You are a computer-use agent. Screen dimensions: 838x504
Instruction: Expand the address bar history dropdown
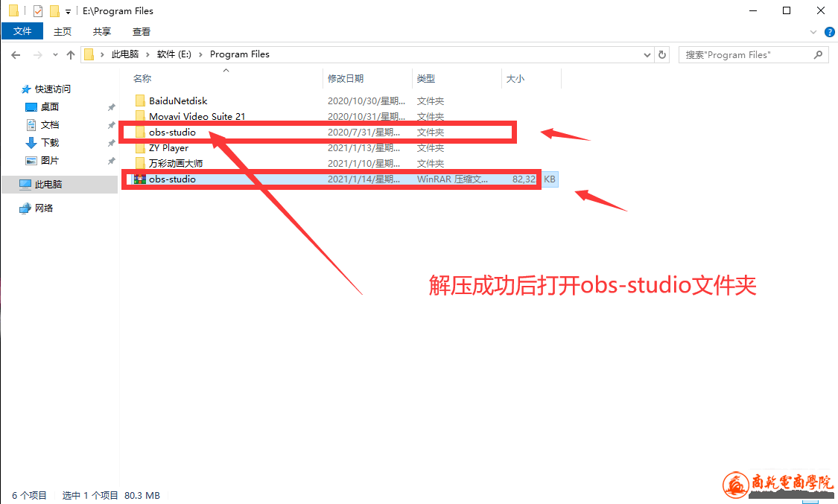(647, 54)
